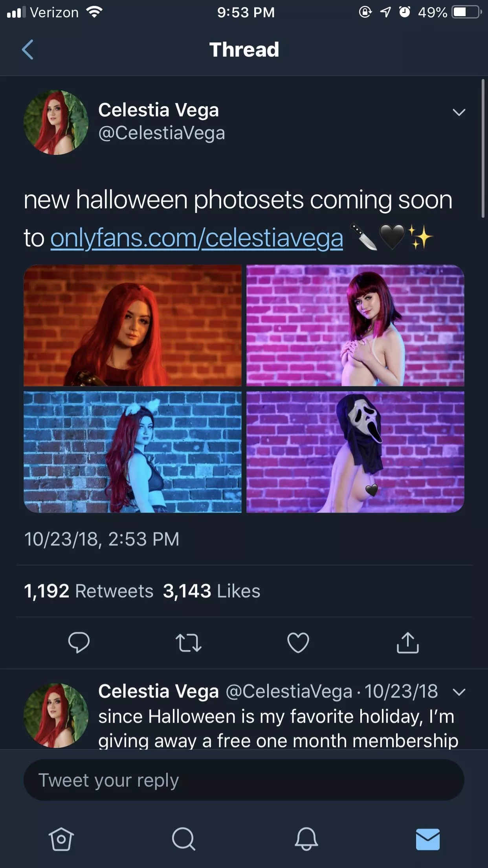Tap the thread scrollbar indicator

point(483,149)
